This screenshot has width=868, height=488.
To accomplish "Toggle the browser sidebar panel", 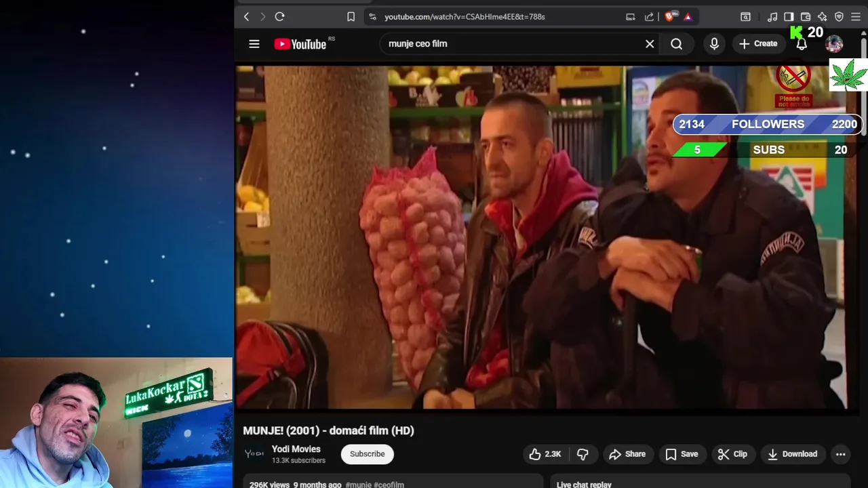I will 789,17.
